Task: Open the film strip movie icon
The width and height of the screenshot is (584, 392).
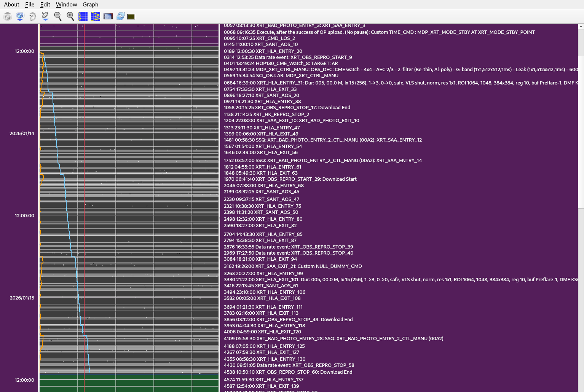Action: click(x=108, y=16)
